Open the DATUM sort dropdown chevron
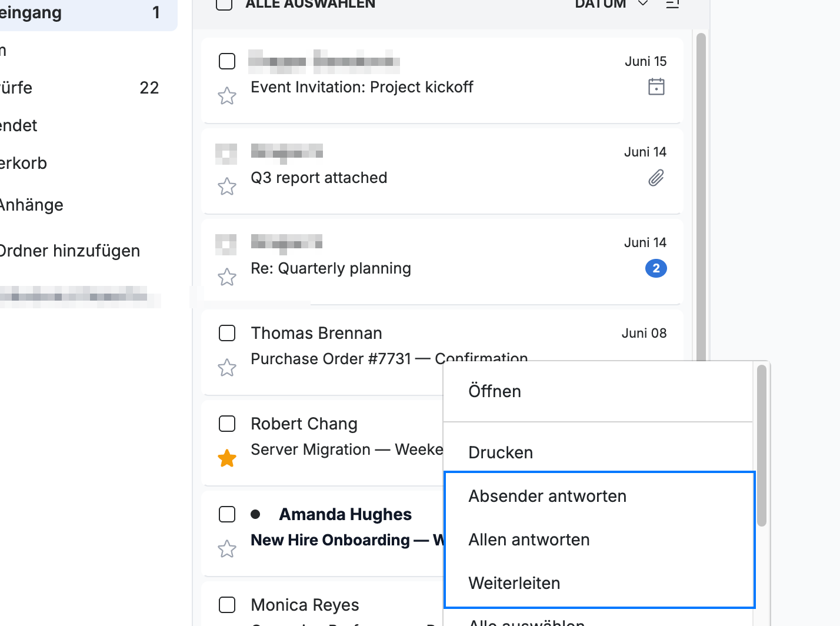 click(x=643, y=4)
